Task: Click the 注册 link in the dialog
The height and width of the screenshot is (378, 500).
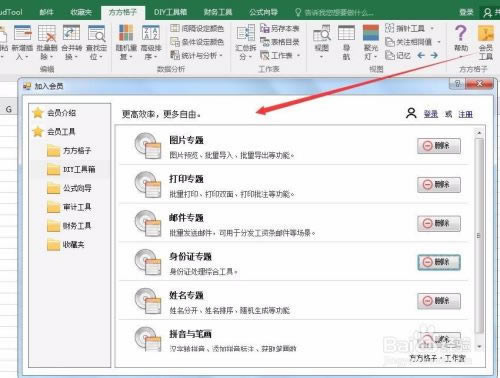Action: pyautogui.click(x=465, y=114)
